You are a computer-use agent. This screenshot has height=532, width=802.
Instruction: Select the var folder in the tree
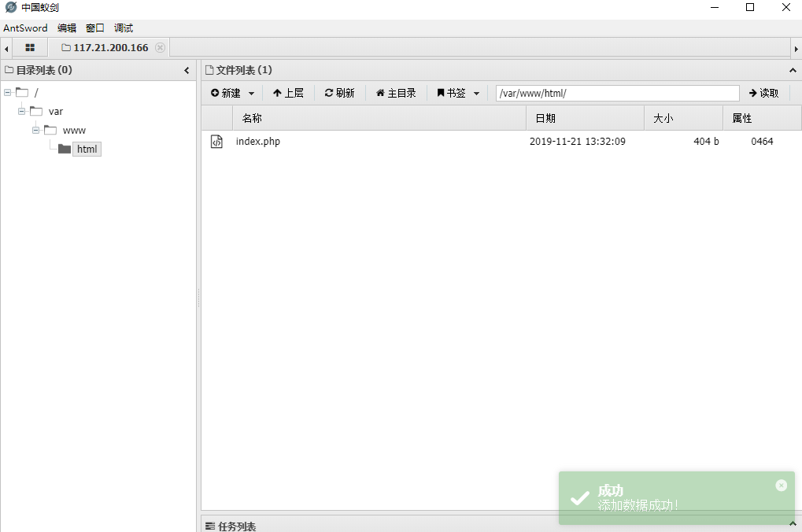click(56, 112)
